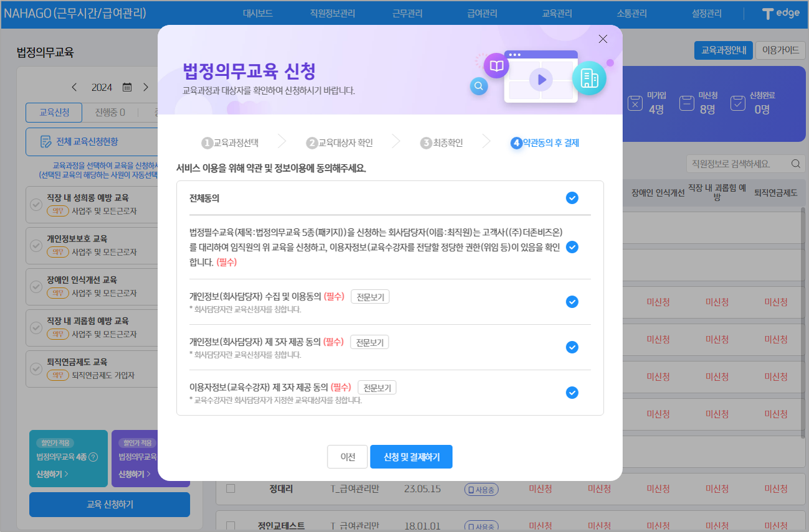The width and height of the screenshot is (809, 532).
Task: Select the 정대리 row checkbox
Action: tap(230, 489)
